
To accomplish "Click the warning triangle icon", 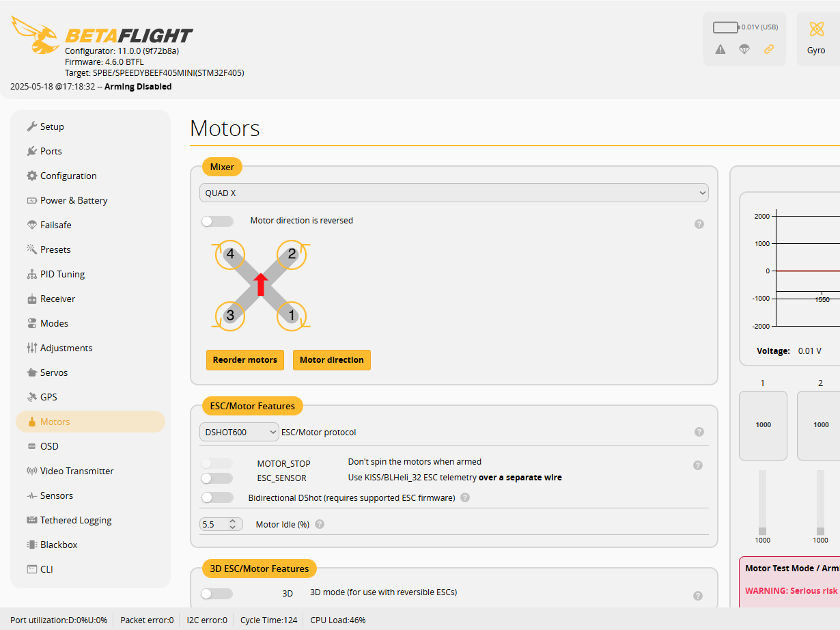I will pyautogui.click(x=720, y=49).
